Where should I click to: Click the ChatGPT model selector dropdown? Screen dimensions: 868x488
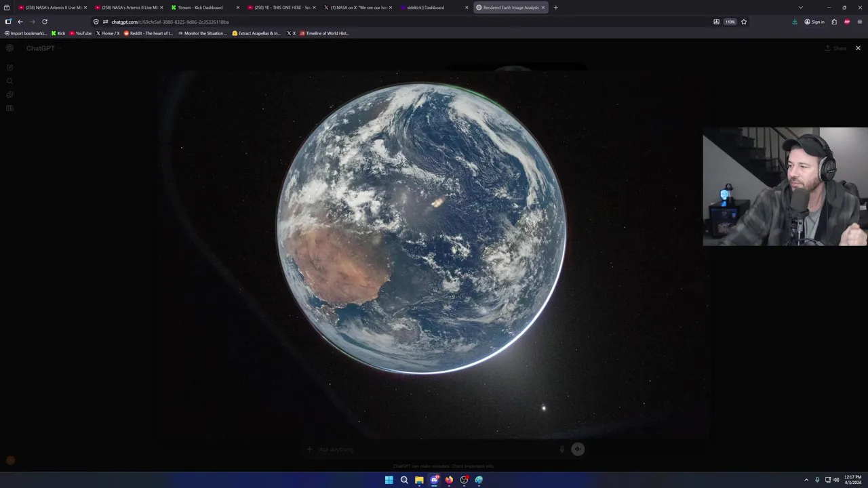(43, 48)
